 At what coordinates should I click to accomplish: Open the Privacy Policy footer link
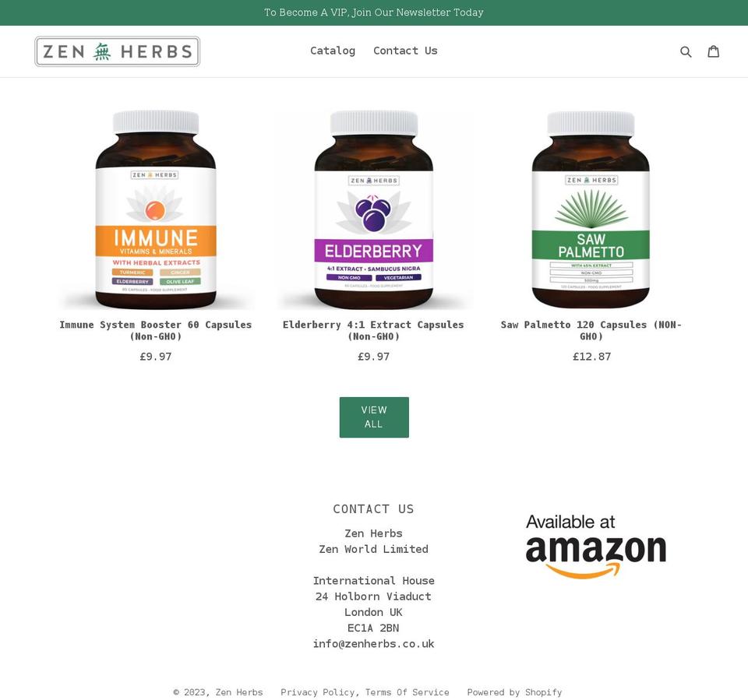pos(318,692)
